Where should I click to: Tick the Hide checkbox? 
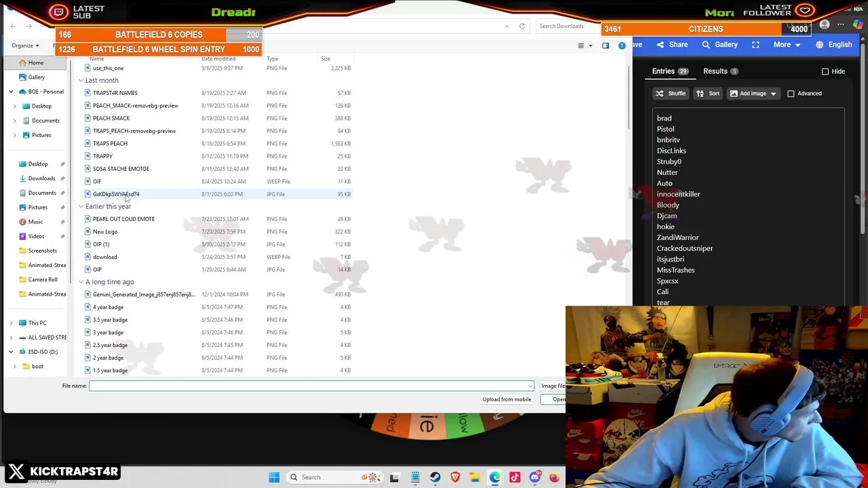[x=825, y=71]
